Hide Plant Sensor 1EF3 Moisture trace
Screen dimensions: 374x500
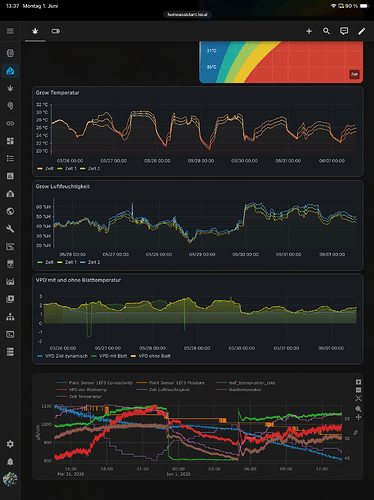171,383
